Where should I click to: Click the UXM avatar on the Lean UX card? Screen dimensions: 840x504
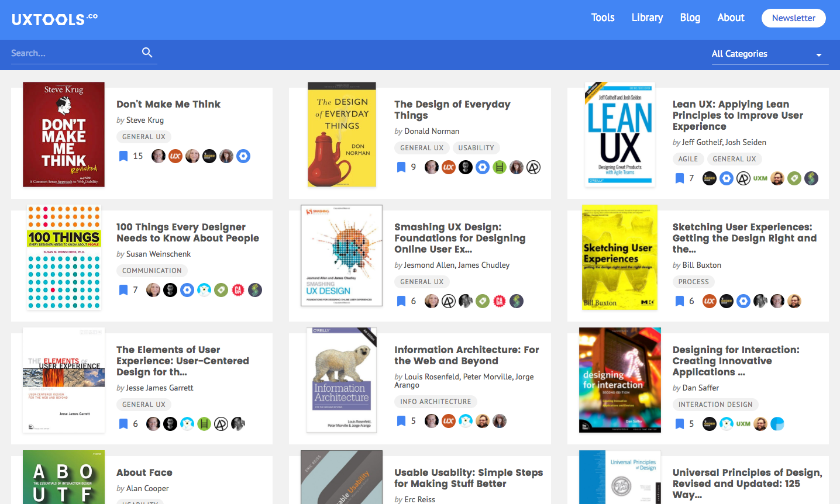[x=760, y=178]
